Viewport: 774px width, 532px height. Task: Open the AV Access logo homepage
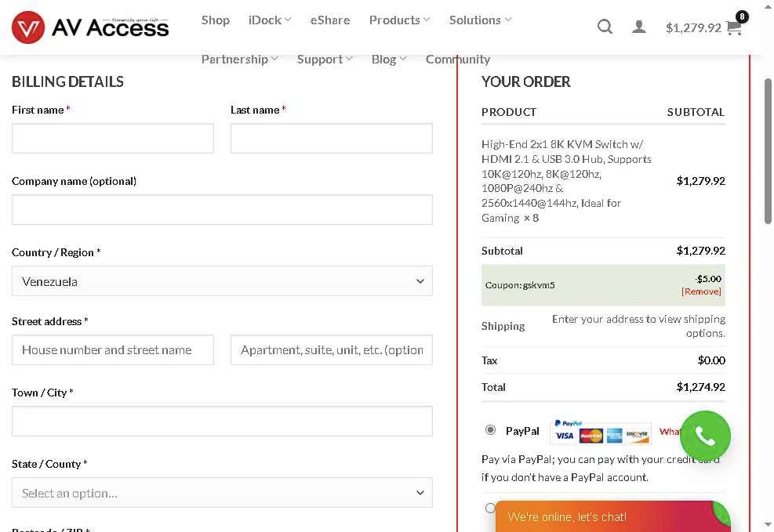pos(90,27)
